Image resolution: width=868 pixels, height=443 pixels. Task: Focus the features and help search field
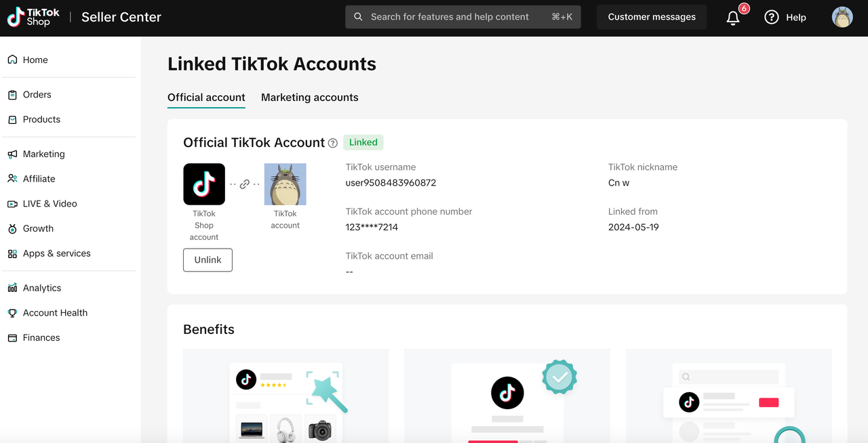pos(449,17)
